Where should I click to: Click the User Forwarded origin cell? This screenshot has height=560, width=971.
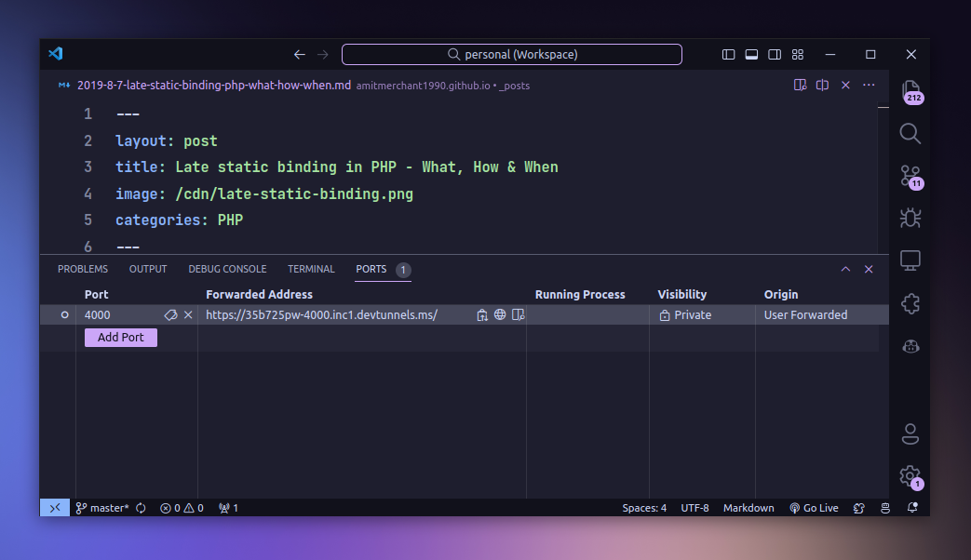click(805, 315)
